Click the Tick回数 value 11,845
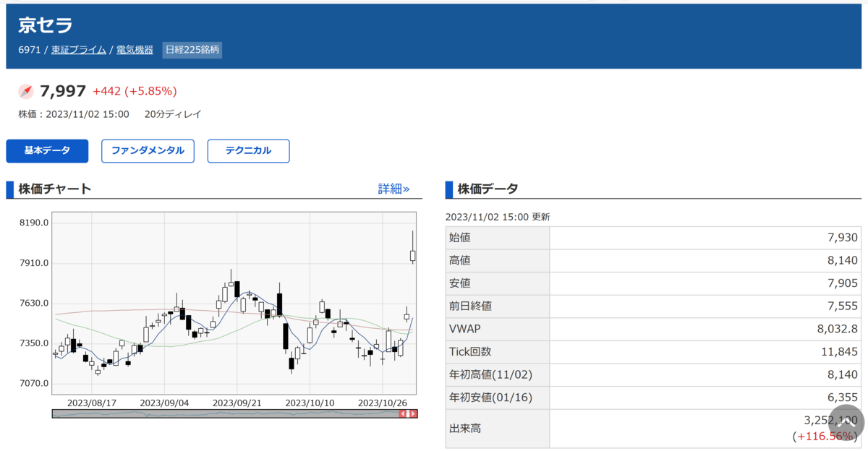 pyautogui.click(x=840, y=352)
